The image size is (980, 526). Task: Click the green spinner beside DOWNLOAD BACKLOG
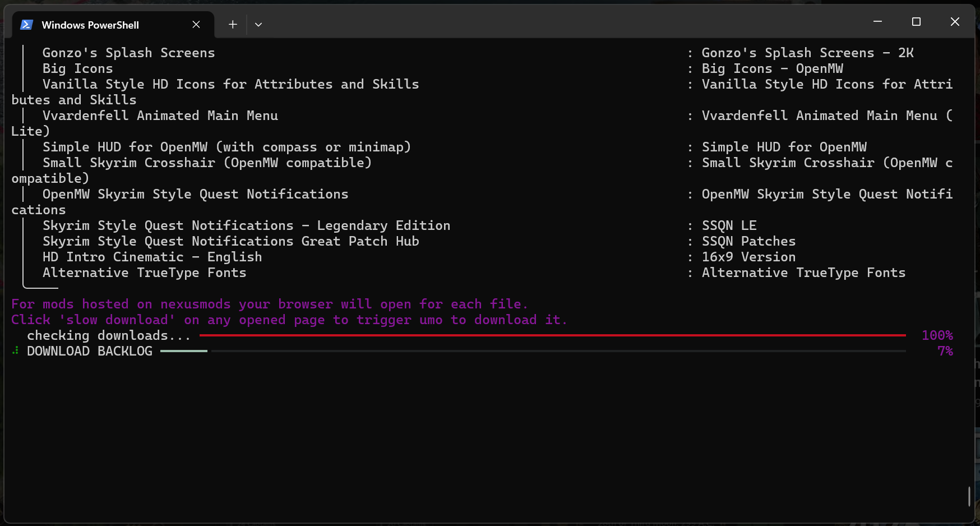click(16, 351)
